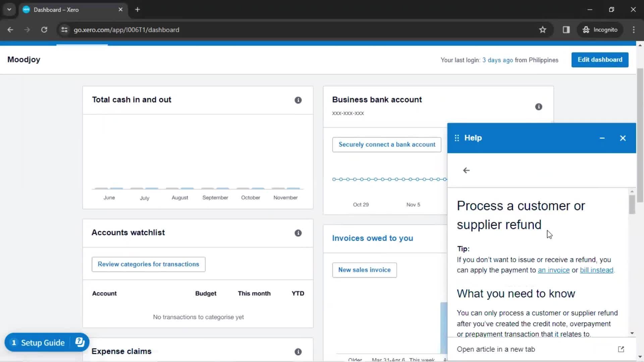Click the YTD column header

(x=298, y=294)
